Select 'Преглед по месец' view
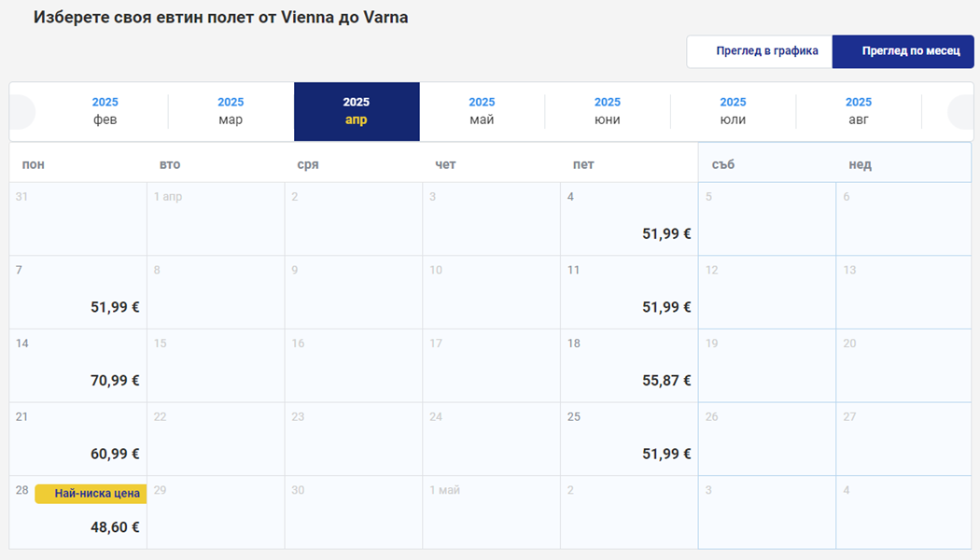The height and width of the screenshot is (560, 980). 903,51
